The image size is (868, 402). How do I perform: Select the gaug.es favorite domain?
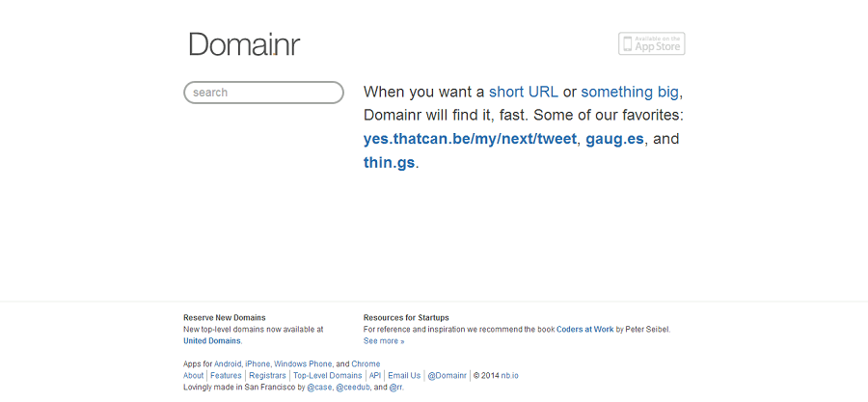pos(614,139)
